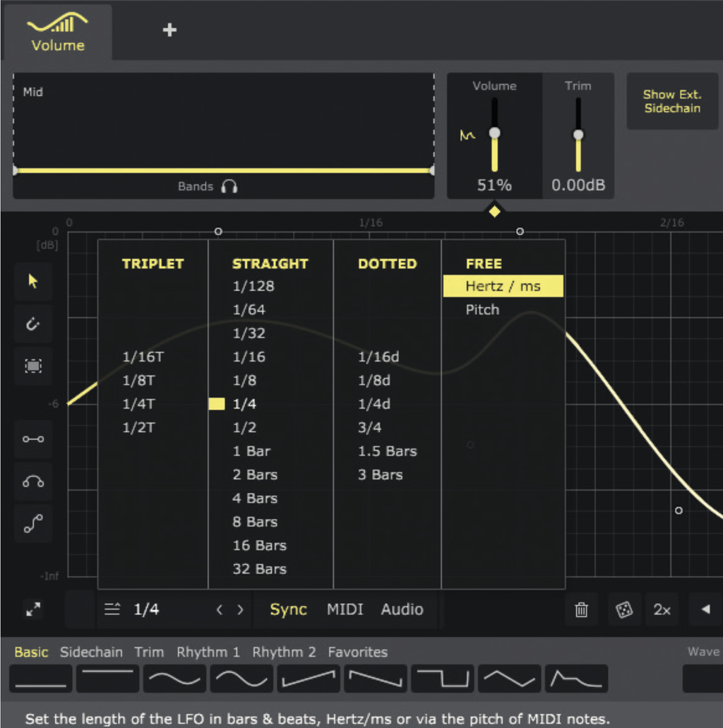Select the pointer arrow tool

(x=33, y=281)
